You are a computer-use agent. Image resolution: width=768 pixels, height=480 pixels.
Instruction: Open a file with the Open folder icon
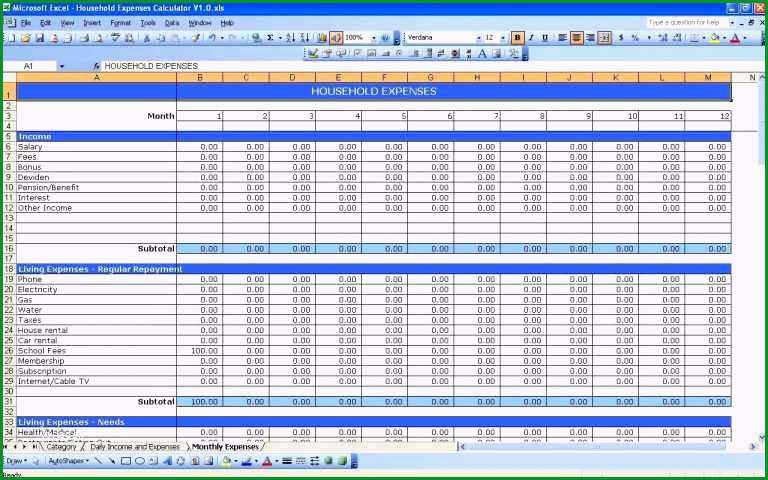(x=25, y=38)
